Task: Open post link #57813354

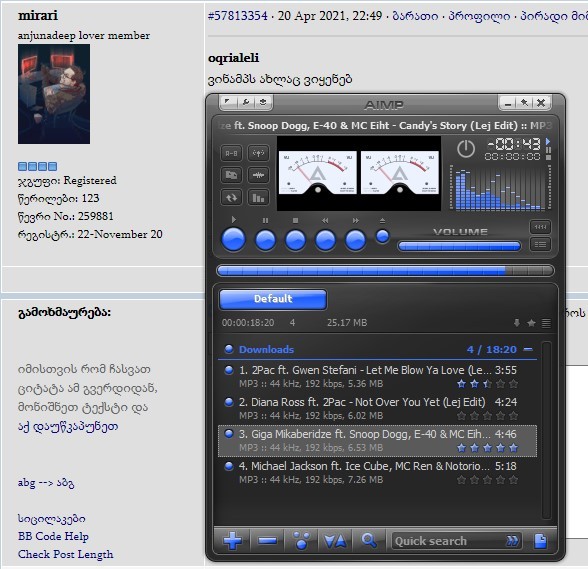Action: pyautogui.click(x=238, y=16)
